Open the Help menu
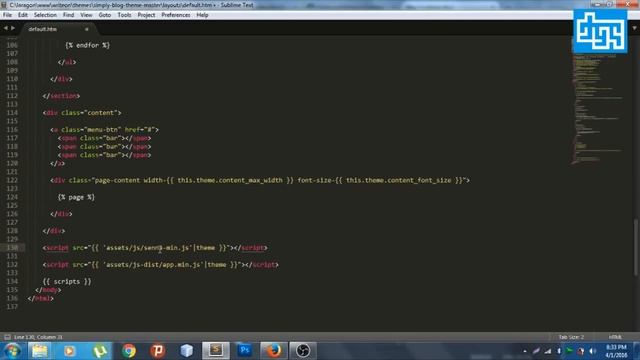Screen dimensions: 640x360 (202, 15)
